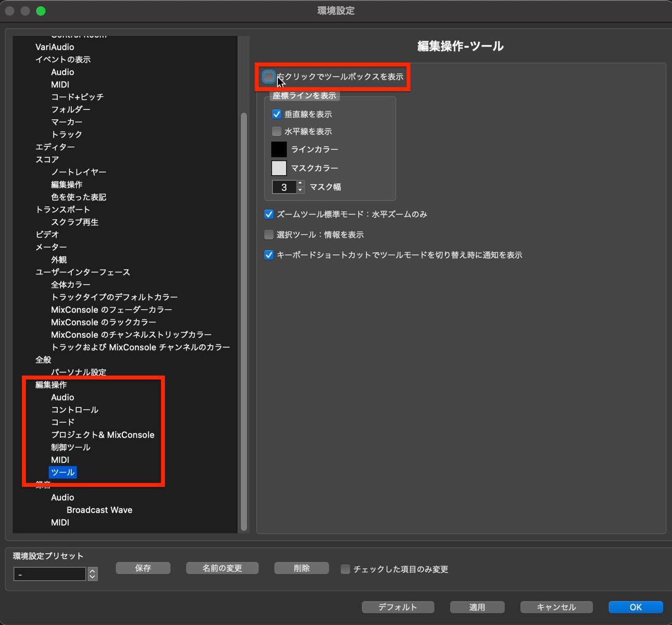Open the マスクカラー white color swatch
This screenshot has width=672, height=625.
coord(279,168)
